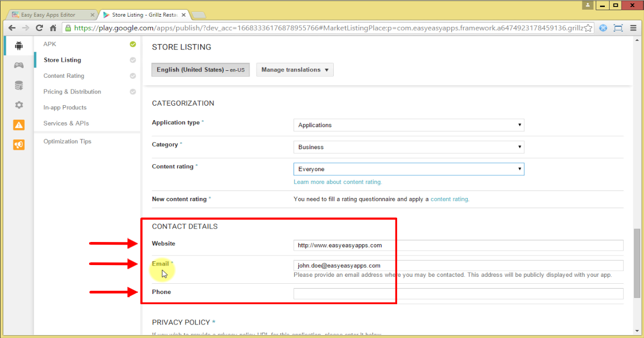
Task: Open the Manage translations dropdown
Action: coord(295,69)
